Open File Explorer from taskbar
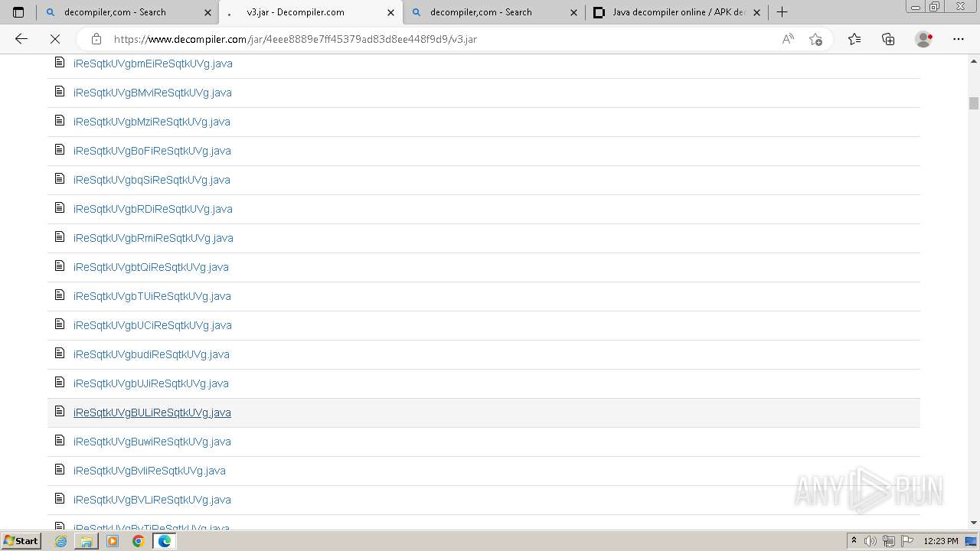This screenshot has height=551, width=980. point(87,541)
